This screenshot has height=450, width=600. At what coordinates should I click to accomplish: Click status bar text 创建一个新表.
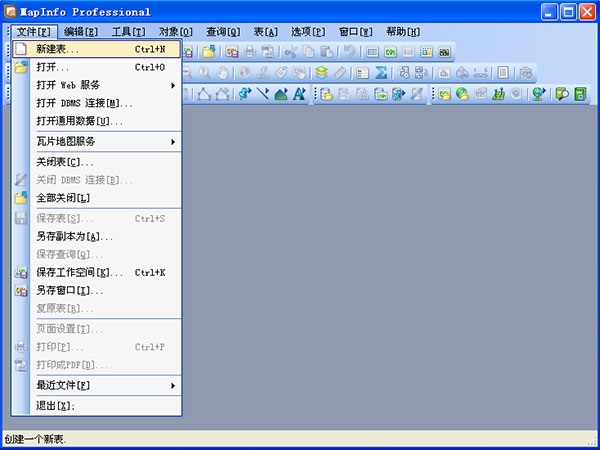(35, 439)
